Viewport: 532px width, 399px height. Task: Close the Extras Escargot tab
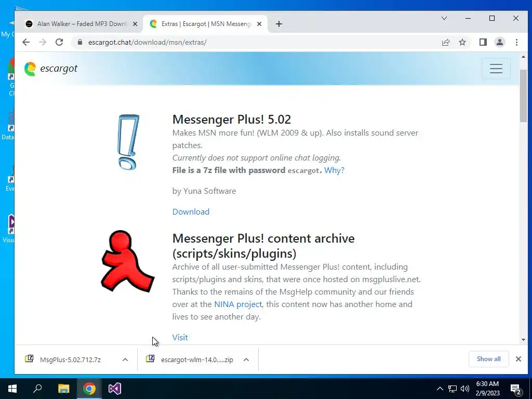point(259,24)
